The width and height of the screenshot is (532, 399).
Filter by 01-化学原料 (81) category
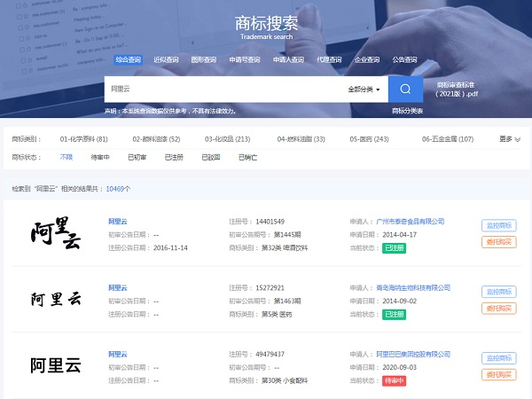(x=84, y=139)
